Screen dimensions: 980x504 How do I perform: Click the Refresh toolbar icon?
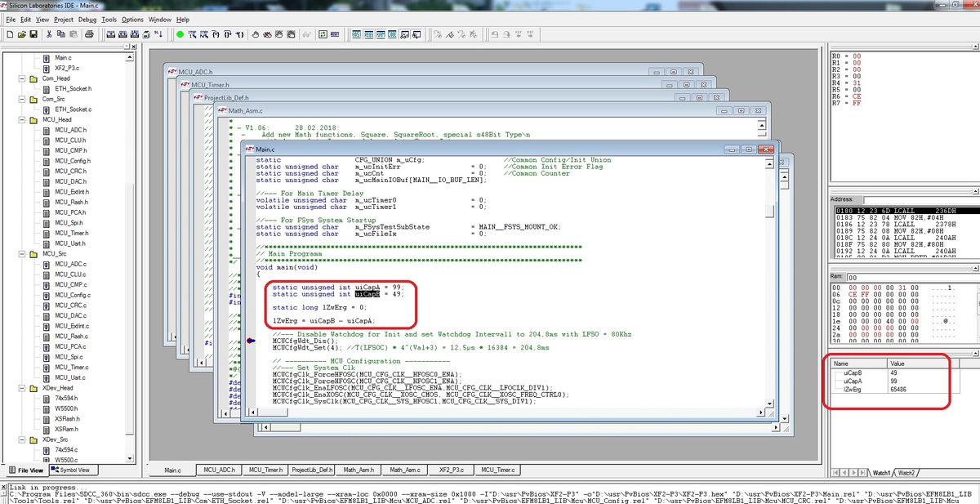click(x=323, y=34)
